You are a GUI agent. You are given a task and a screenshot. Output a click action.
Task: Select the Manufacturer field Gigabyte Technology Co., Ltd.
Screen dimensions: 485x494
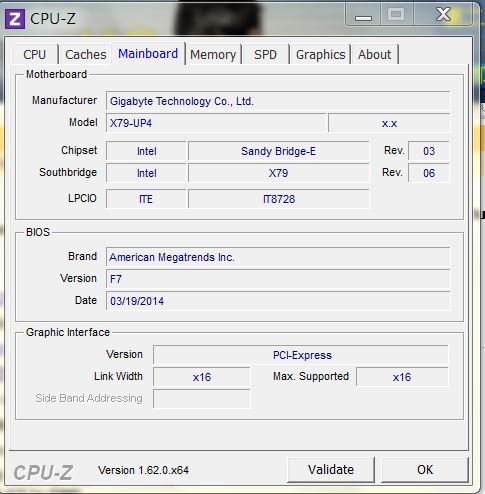pos(278,101)
